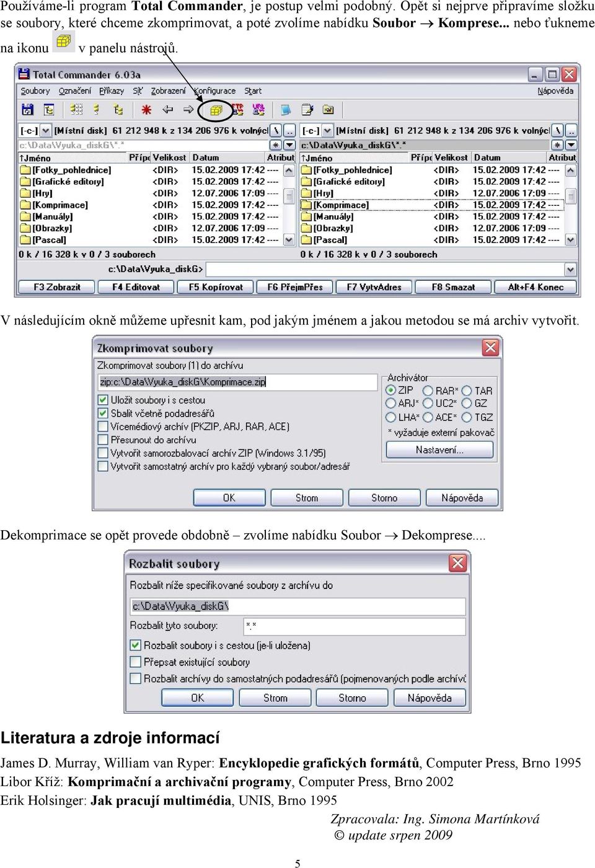Toggle 'Sbalit včetně podadresářů' checkbox
Viewport: 595px width, 868px height.
[103, 413]
